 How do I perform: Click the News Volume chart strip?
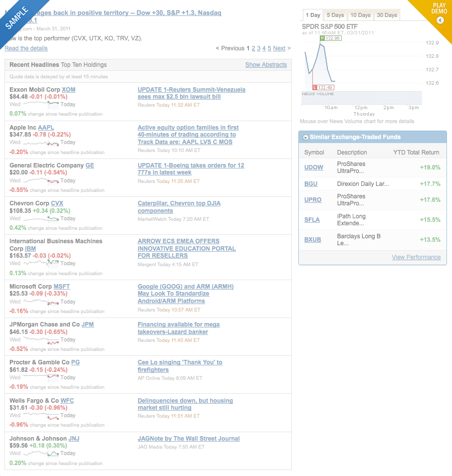coord(362,98)
